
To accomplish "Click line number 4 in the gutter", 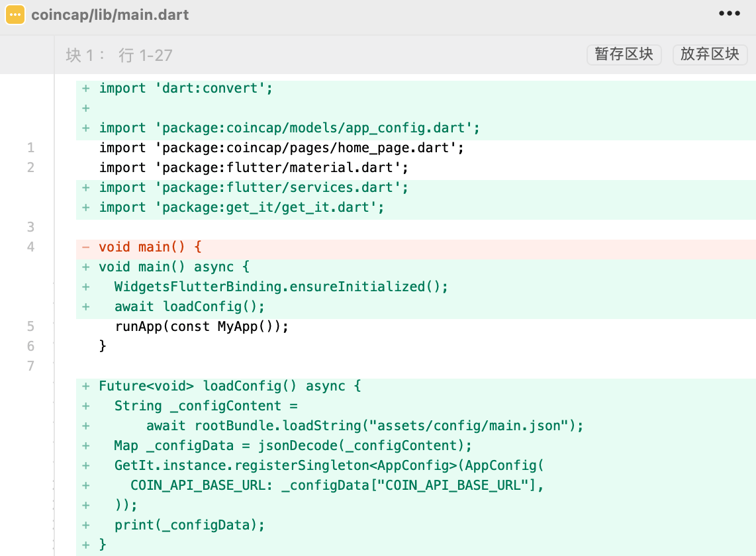I will click(30, 248).
